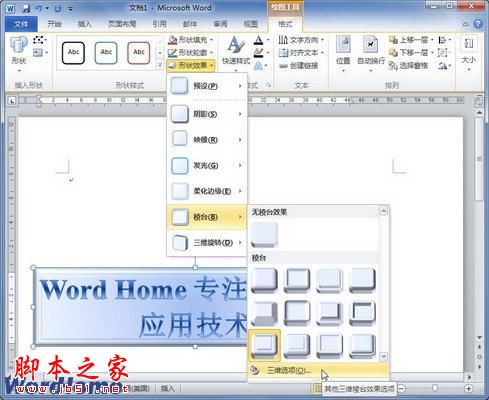Open the 形状效果 dropdown button

[x=191, y=66]
